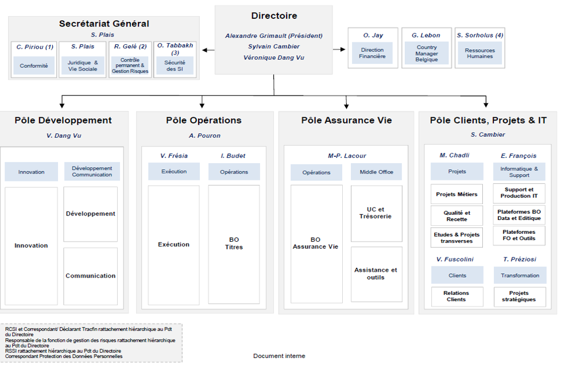Select the BO Titres box

coord(234,244)
